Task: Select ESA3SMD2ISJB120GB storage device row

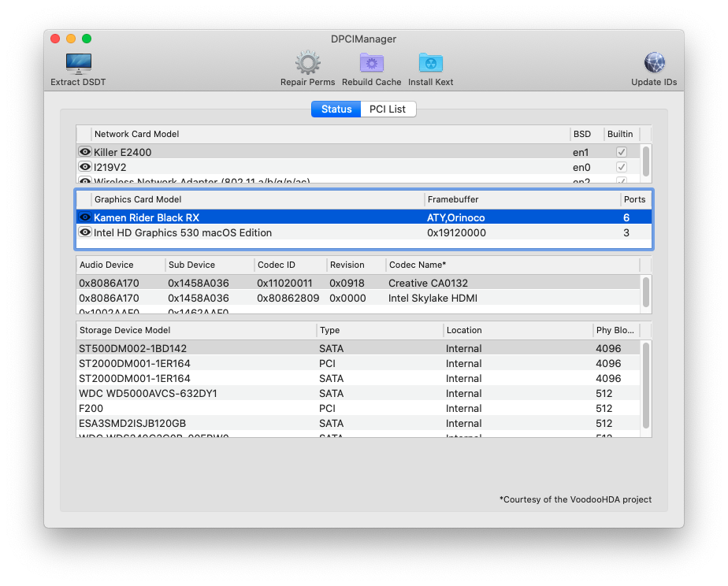Action: pyautogui.click(x=358, y=423)
